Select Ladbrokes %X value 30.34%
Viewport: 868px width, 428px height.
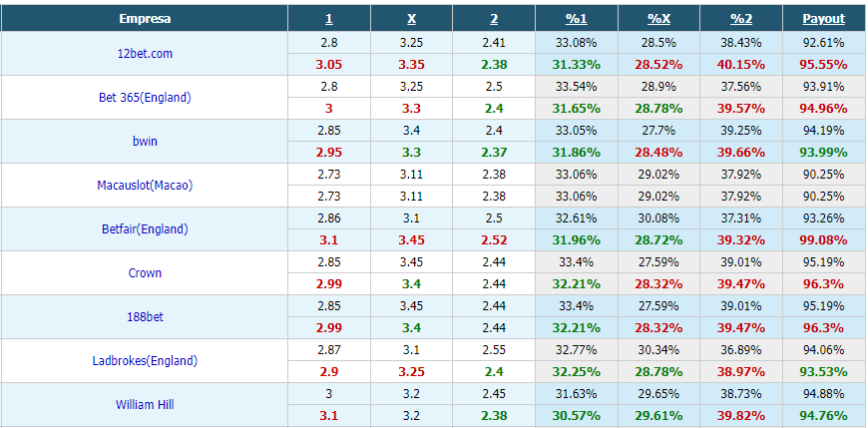[658, 350]
